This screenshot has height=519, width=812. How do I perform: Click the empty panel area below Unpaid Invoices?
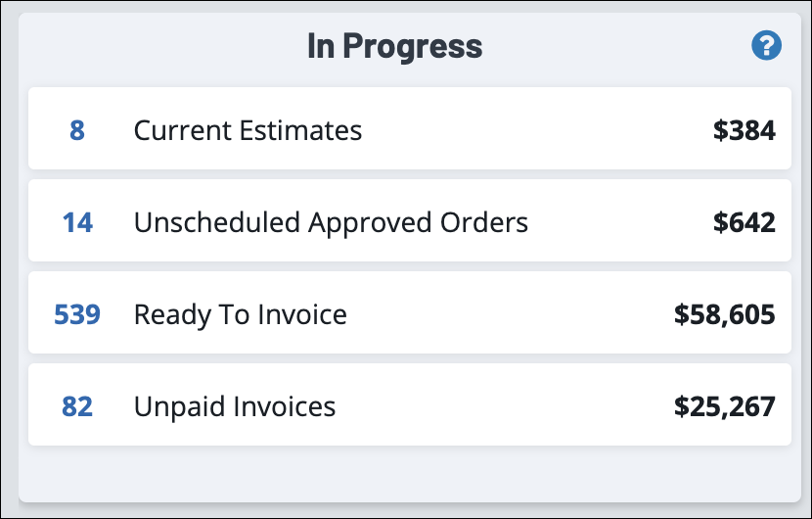click(x=406, y=475)
